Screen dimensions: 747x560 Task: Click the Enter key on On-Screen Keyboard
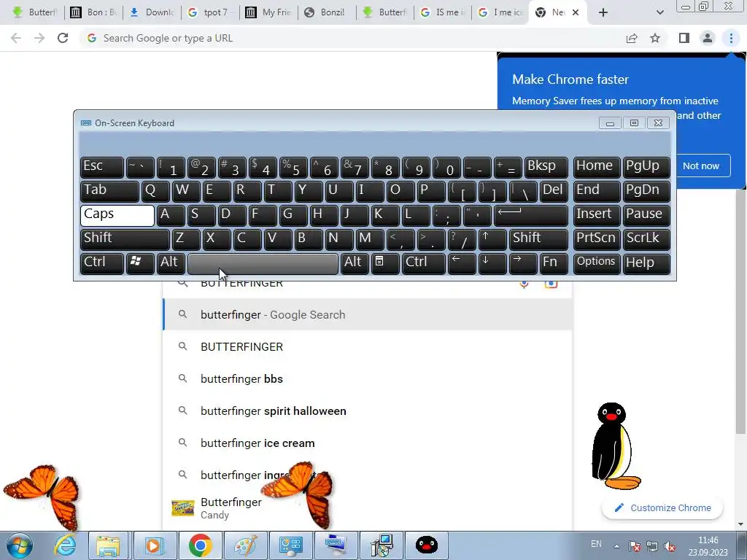click(x=531, y=215)
